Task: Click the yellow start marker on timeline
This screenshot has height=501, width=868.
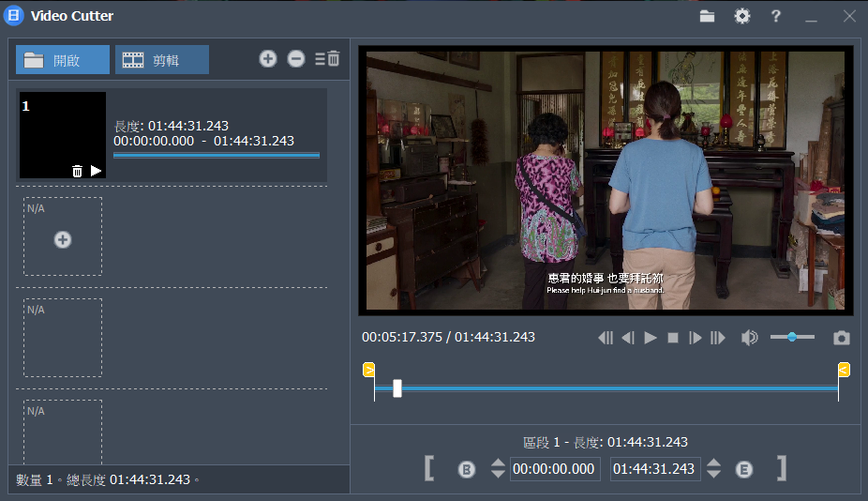Action: click(x=368, y=370)
